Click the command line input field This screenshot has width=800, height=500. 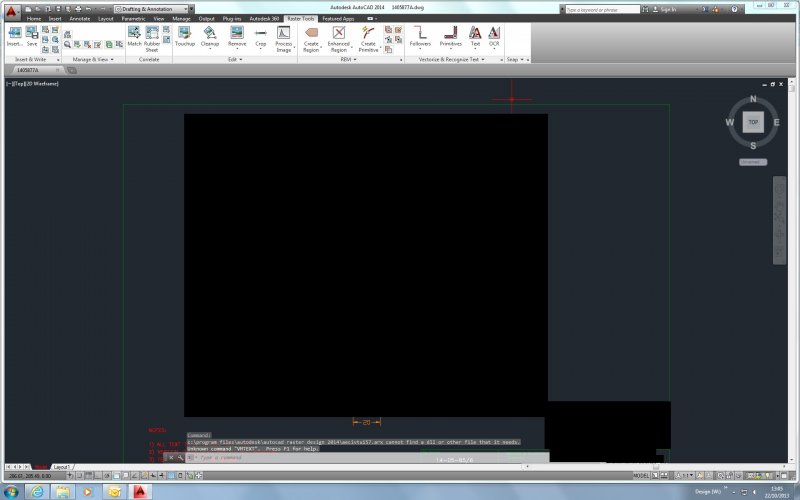coord(367,458)
